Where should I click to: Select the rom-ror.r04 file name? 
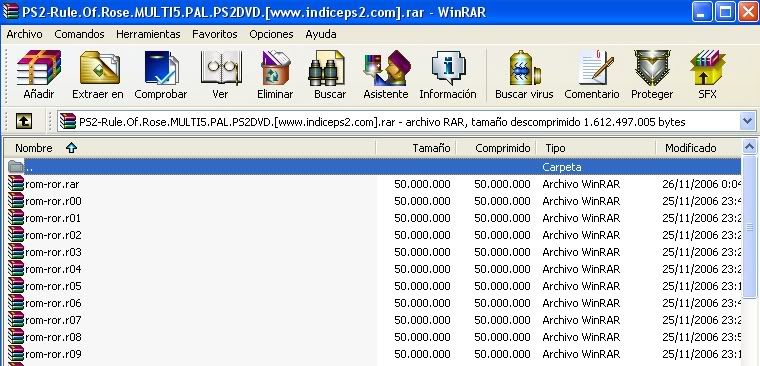[x=53, y=269]
